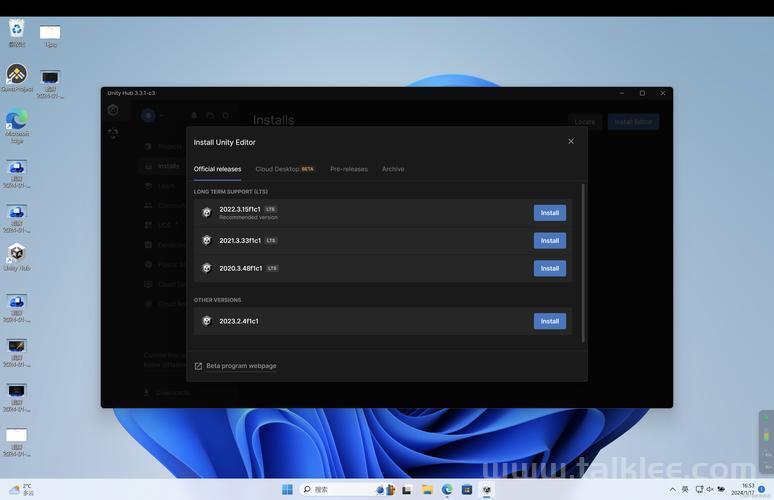Click the Unity Hub taskbar icon
Screen dimensions: 774x500
point(487,490)
